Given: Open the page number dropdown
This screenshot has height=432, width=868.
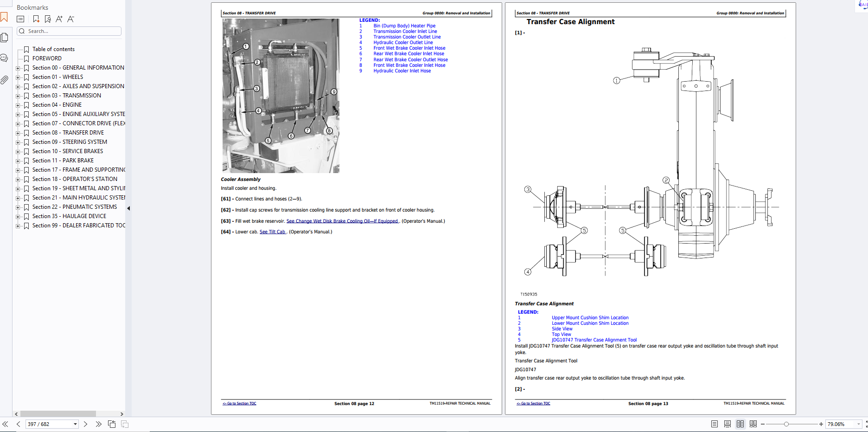Looking at the screenshot, I should point(75,424).
